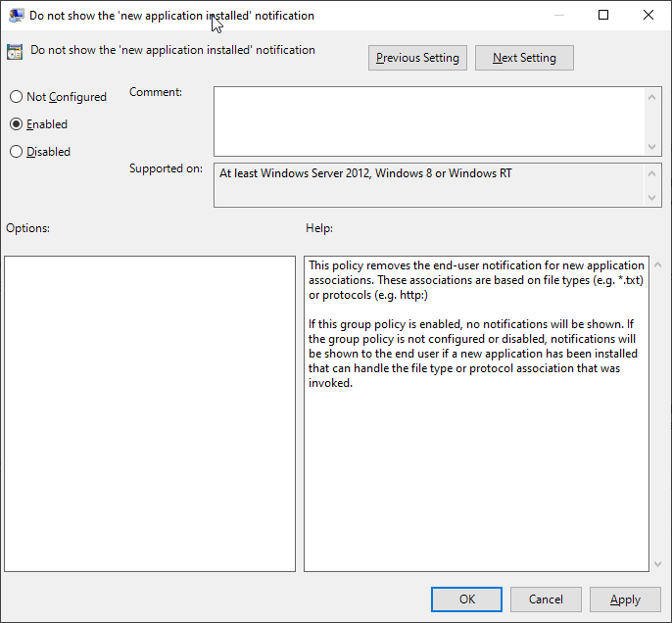The width and height of the screenshot is (672, 623).
Task: Click the Supported on scroll down arrow
Action: [653, 198]
